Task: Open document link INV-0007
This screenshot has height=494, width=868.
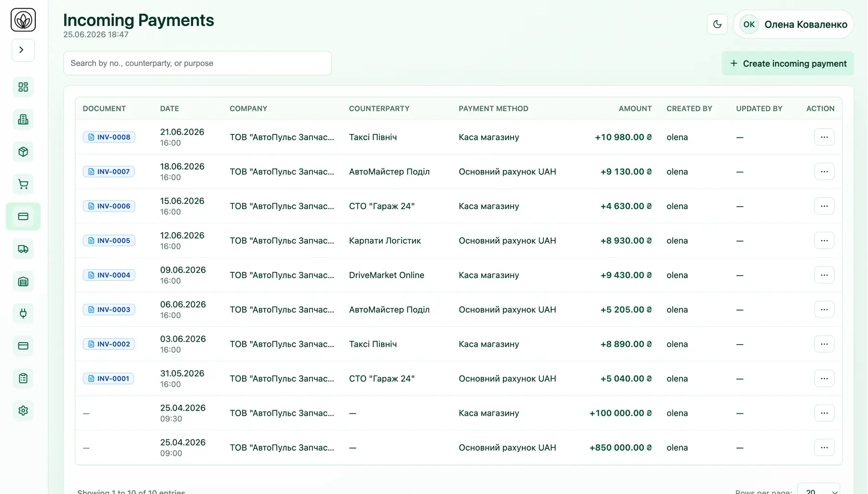Action: pyautogui.click(x=109, y=172)
